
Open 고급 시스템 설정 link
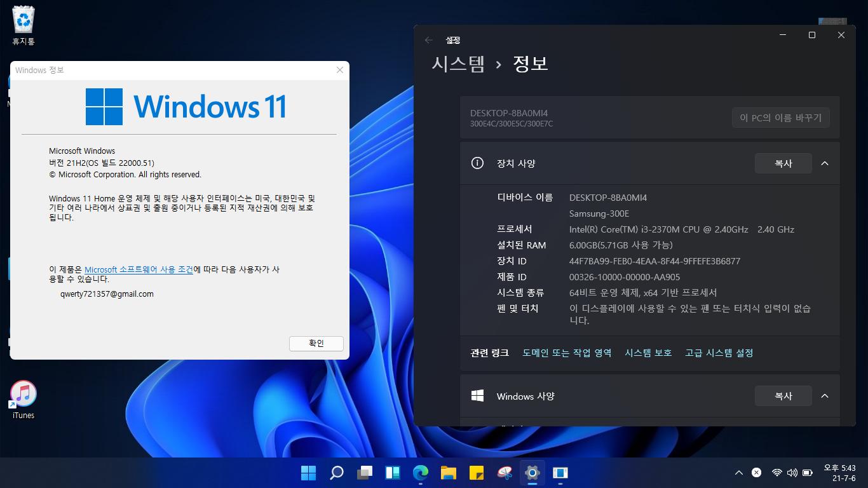click(719, 353)
